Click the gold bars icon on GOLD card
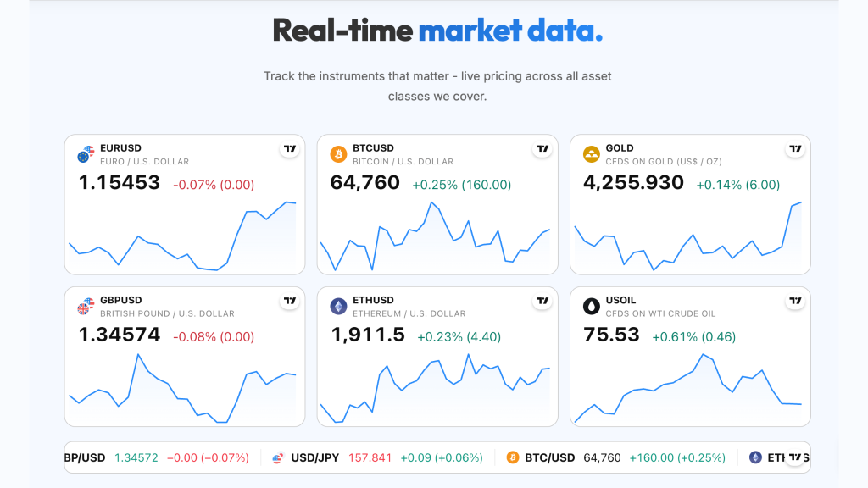 click(591, 154)
